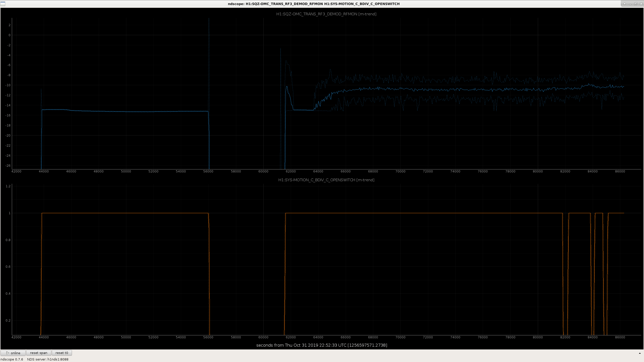This screenshot has height=362, width=644.
Task: Click the 56000 tick on the bottom plot axis
Action: [x=208, y=337]
